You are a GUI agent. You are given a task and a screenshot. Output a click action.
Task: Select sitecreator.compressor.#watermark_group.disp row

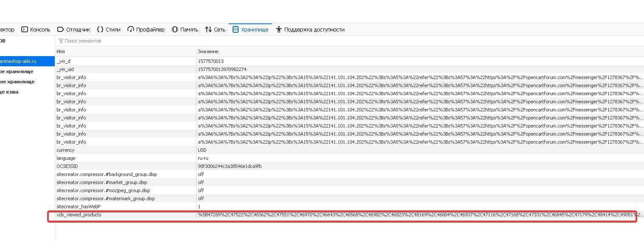(x=349, y=198)
